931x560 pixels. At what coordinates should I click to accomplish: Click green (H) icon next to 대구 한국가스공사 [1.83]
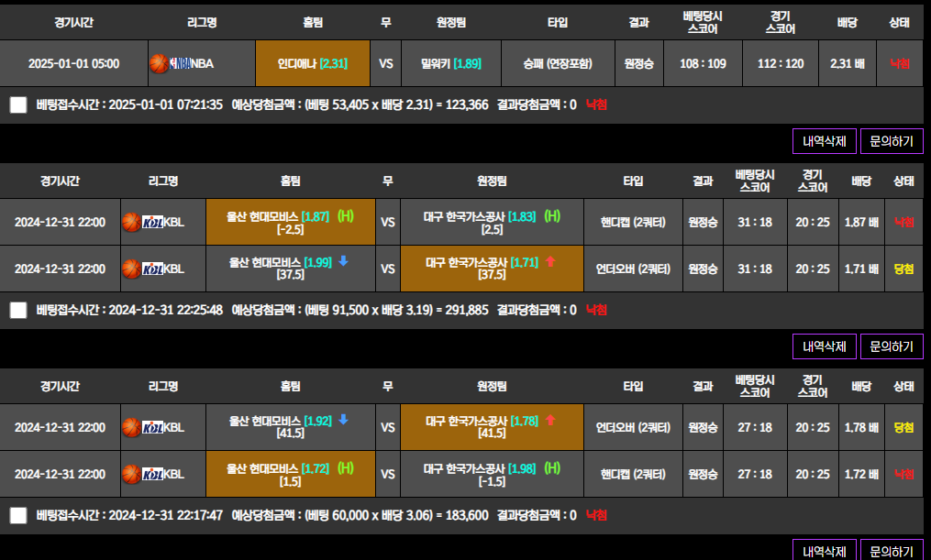pyautogui.click(x=552, y=215)
